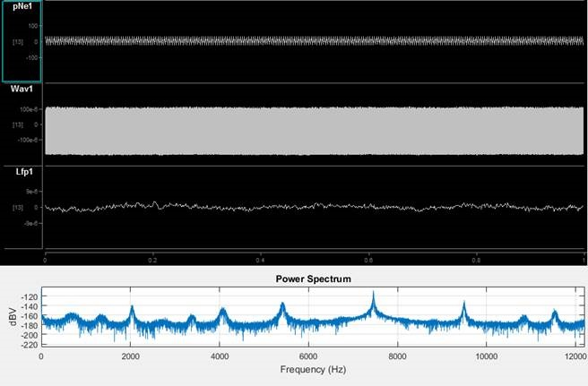The height and width of the screenshot is (386, 588).
Task: Select the Wav1 channel label
Action: pos(22,89)
